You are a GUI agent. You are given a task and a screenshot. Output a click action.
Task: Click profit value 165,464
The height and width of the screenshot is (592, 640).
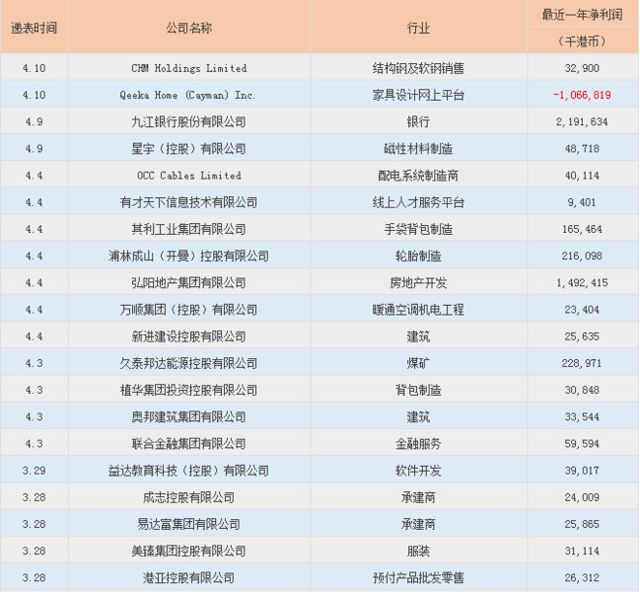[582, 229]
